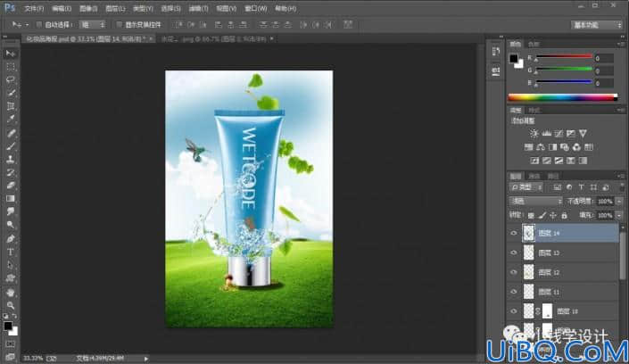Screen dimensions: 629x364
Task: Open the Fill value dropdown arrow
Action: coord(619,216)
